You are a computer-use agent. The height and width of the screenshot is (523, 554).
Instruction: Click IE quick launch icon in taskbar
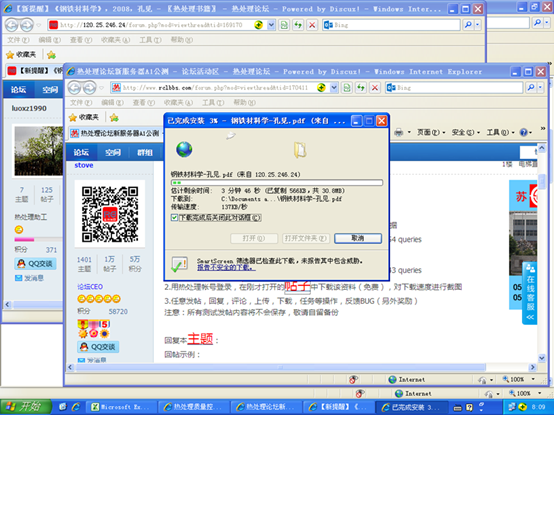[x=75, y=407]
